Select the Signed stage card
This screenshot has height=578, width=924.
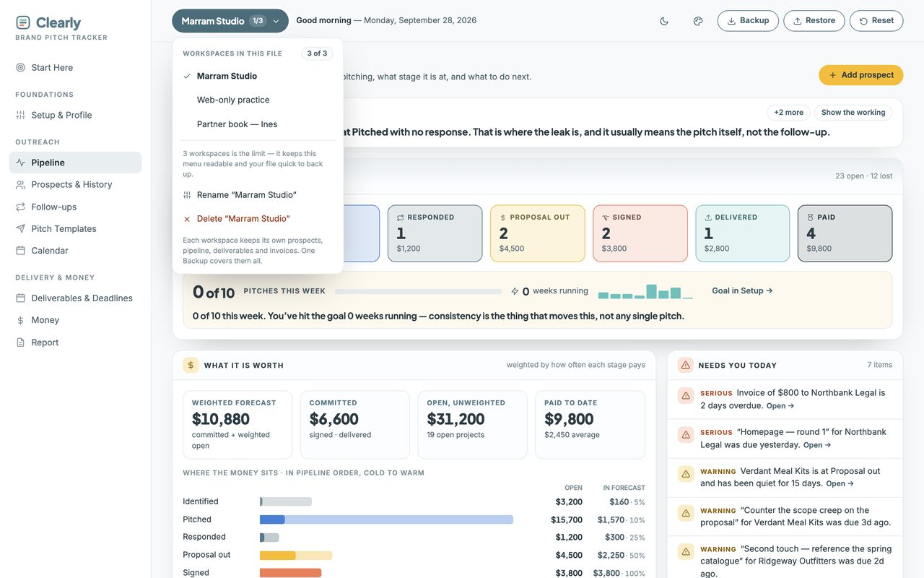pyautogui.click(x=640, y=233)
